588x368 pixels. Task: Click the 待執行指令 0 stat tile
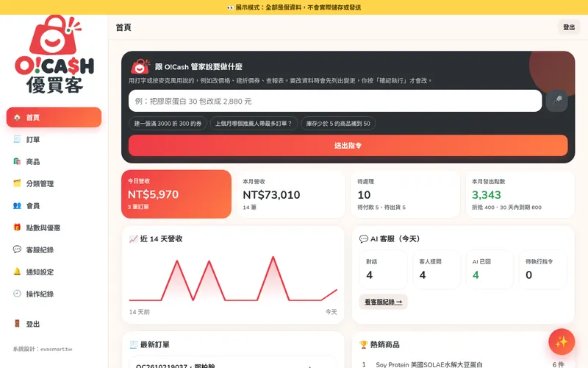coord(543,269)
